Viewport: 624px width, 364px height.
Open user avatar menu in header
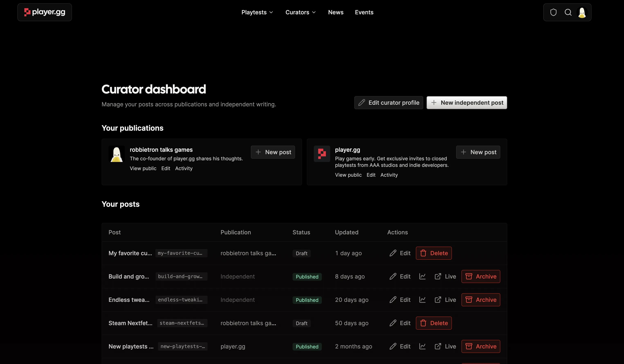click(582, 12)
